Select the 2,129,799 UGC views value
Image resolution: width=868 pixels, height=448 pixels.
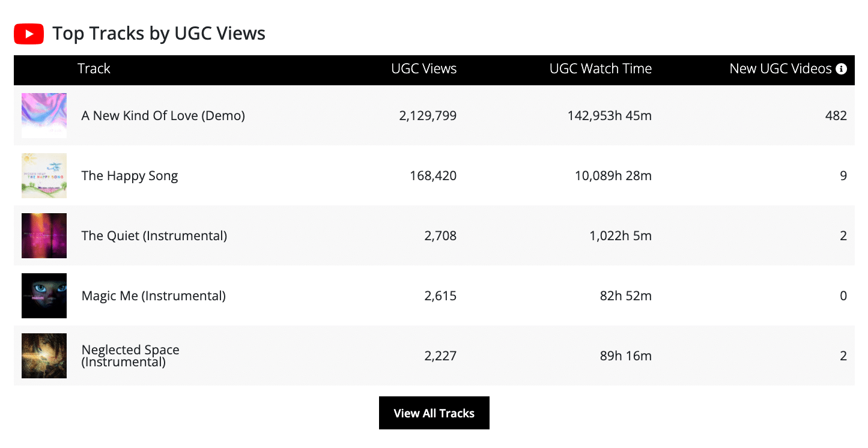[x=428, y=116]
